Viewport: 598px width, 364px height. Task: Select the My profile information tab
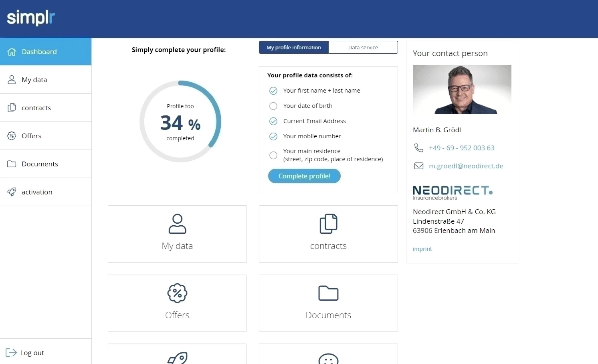pyautogui.click(x=294, y=47)
